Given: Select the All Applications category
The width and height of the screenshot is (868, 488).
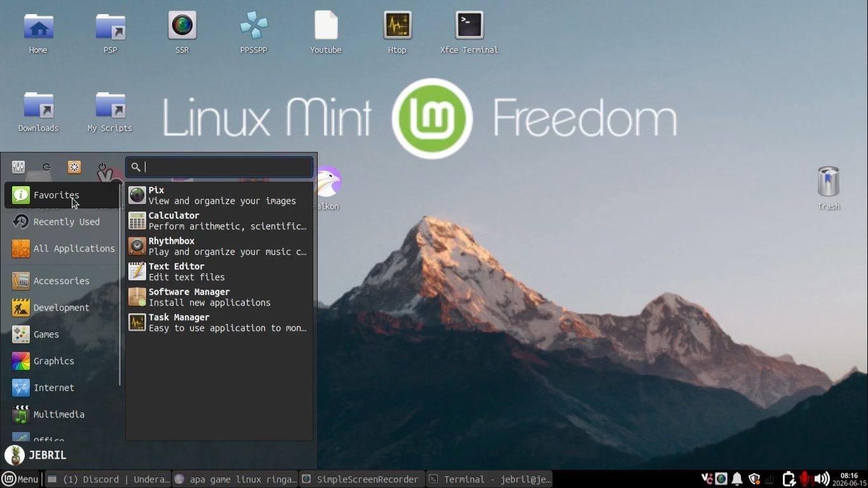Looking at the screenshot, I should tap(62, 248).
